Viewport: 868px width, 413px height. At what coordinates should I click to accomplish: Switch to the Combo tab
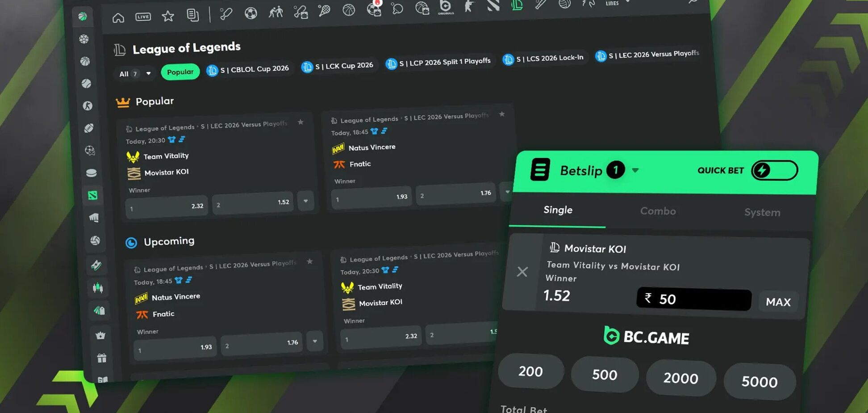tap(658, 211)
